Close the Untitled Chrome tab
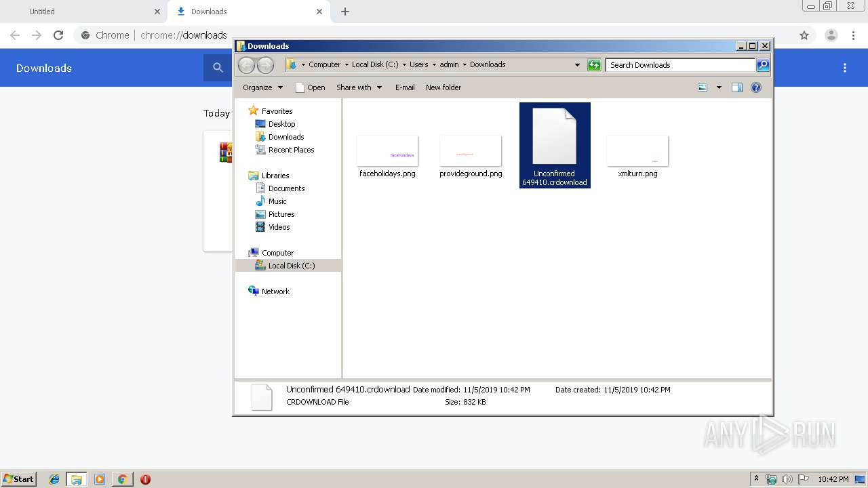This screenshot has height=488, width=868. [x=157, y=12]
